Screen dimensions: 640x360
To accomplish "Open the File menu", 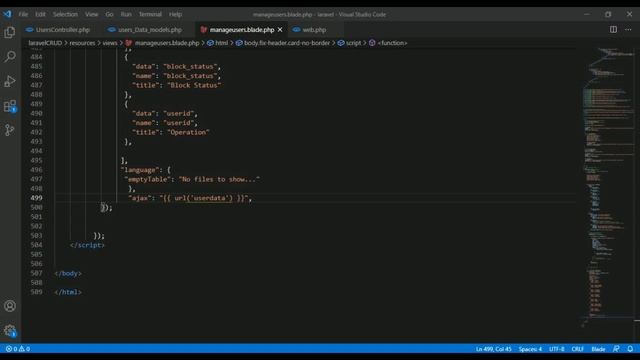I will click(x=23, y=14).
